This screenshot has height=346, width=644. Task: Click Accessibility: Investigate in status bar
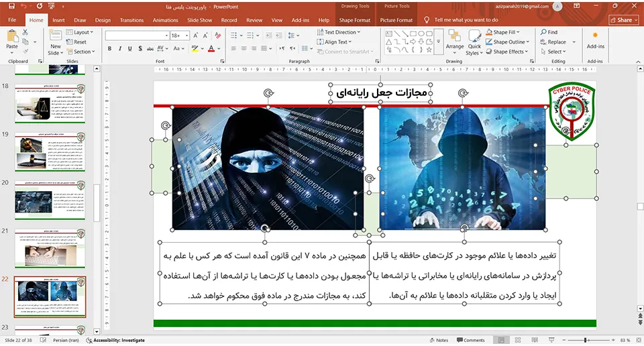(x=115, y=340)
